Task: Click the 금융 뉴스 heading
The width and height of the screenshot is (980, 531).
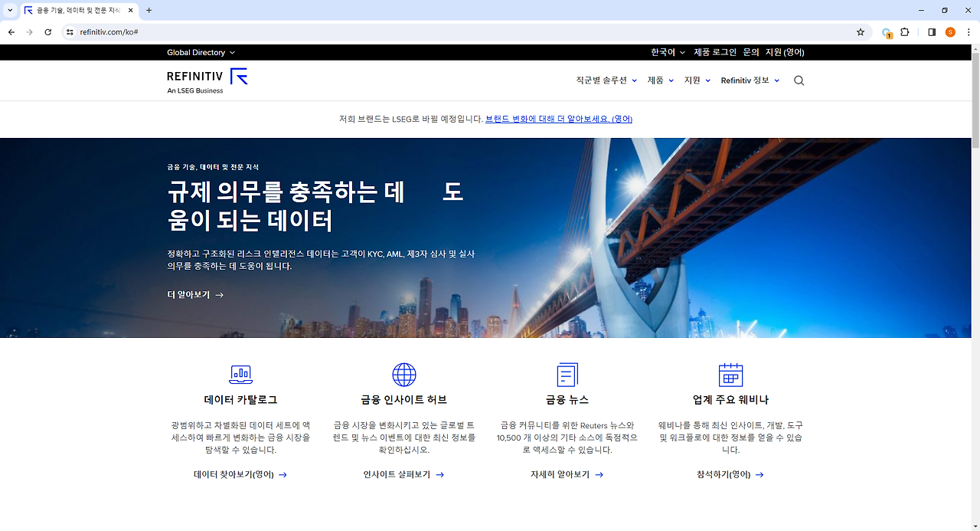Action: pos(567,400)
